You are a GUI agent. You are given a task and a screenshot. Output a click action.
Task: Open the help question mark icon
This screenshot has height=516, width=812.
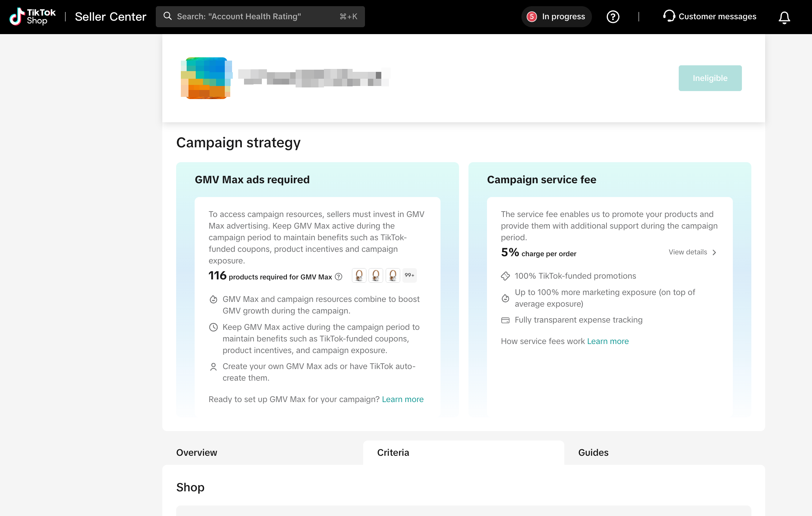click(613, 17)
